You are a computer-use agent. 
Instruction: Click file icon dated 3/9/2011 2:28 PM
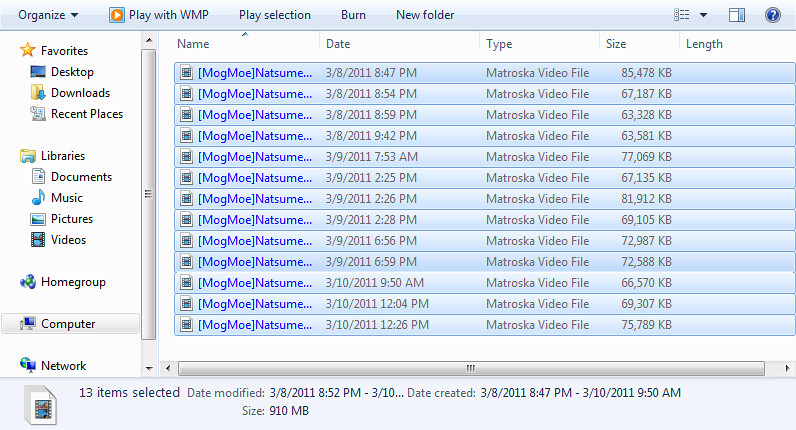186,219
